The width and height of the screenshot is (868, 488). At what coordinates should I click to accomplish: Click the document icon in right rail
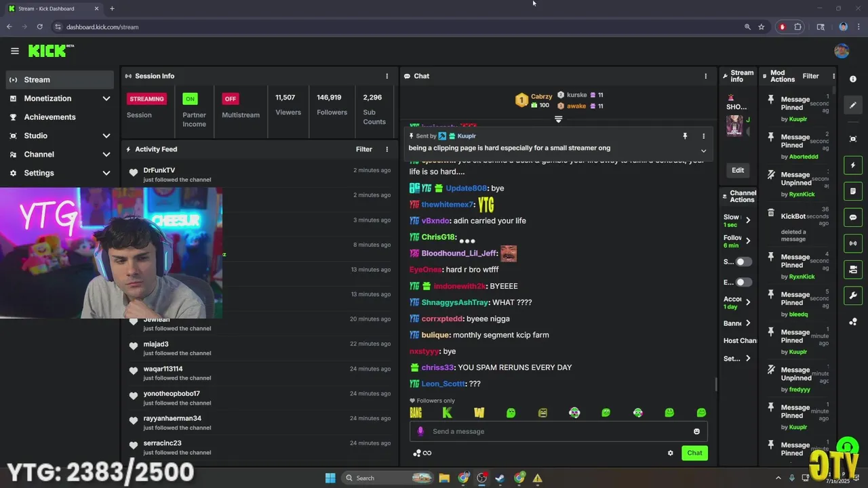click(x=853, y=191)
